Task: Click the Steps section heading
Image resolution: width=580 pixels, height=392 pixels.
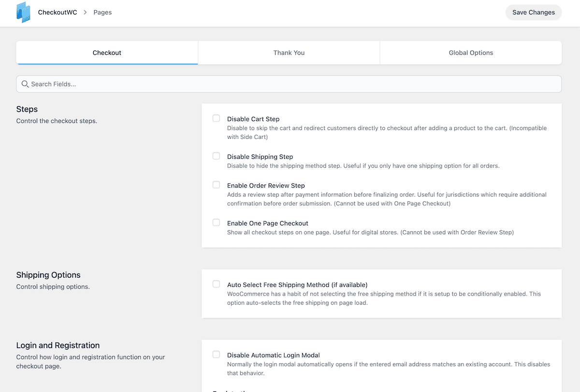Action: coord(27,109)
